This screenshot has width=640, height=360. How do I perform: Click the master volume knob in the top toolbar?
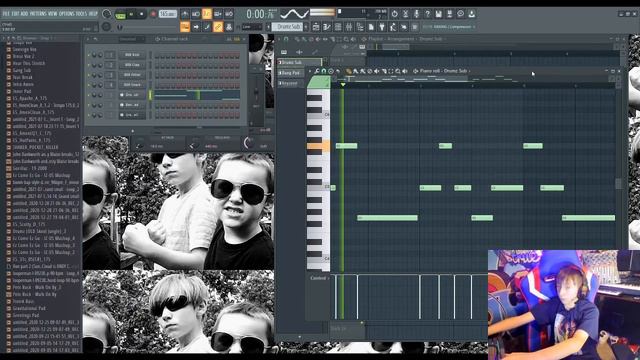pos(106,13)
